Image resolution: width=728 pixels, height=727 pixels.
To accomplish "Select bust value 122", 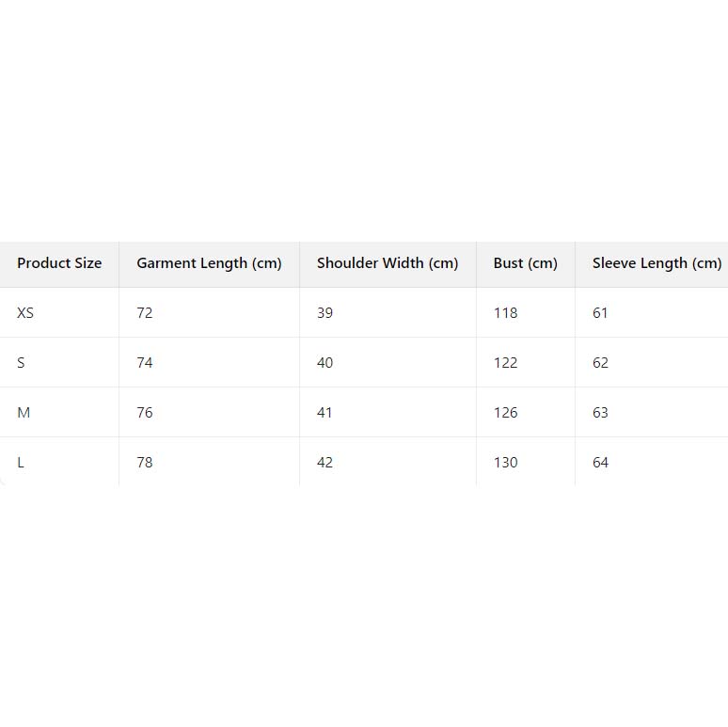I will pyautogui.click(x=506, y=363).
